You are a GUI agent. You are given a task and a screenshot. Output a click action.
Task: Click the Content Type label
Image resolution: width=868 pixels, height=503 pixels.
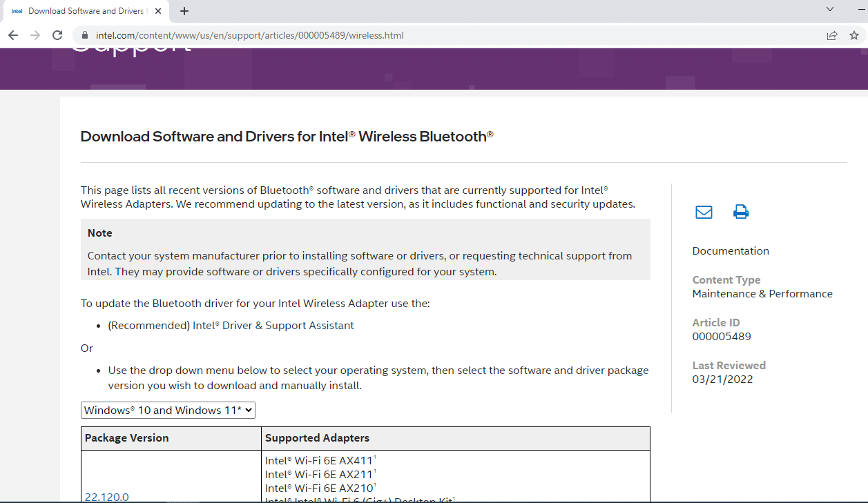pos(726,280)
